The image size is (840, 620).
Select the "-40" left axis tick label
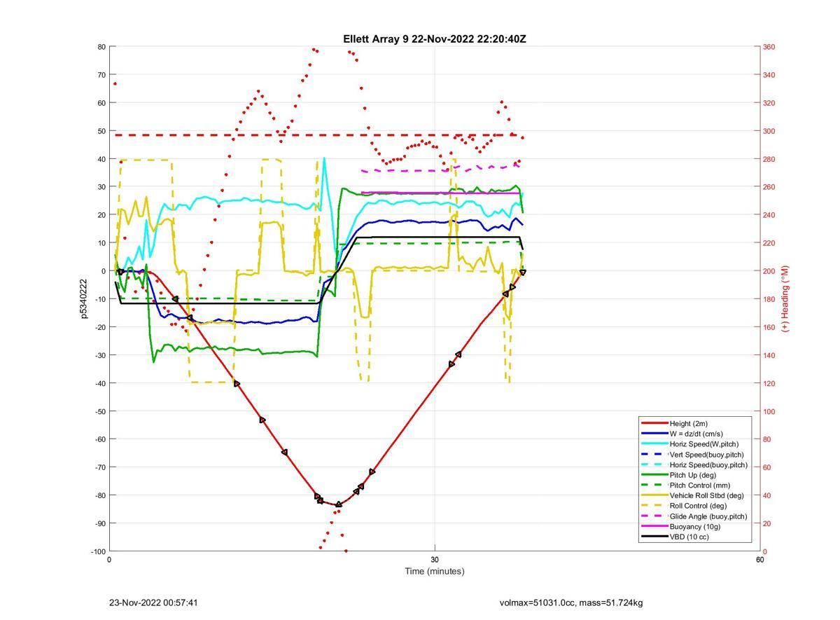click(x=100, y=383)
